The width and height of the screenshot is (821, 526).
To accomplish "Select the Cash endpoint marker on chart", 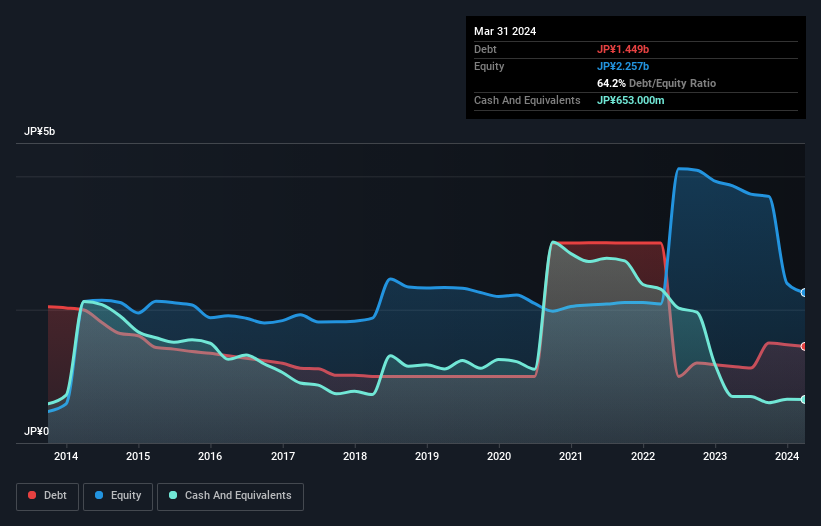I will (x=804, y=399).
